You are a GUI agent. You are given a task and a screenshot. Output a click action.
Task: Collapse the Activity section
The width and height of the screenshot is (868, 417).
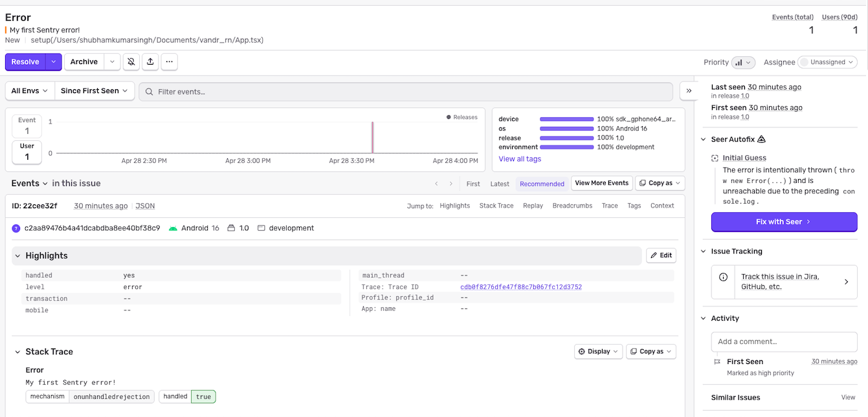(x=704, y=318)
